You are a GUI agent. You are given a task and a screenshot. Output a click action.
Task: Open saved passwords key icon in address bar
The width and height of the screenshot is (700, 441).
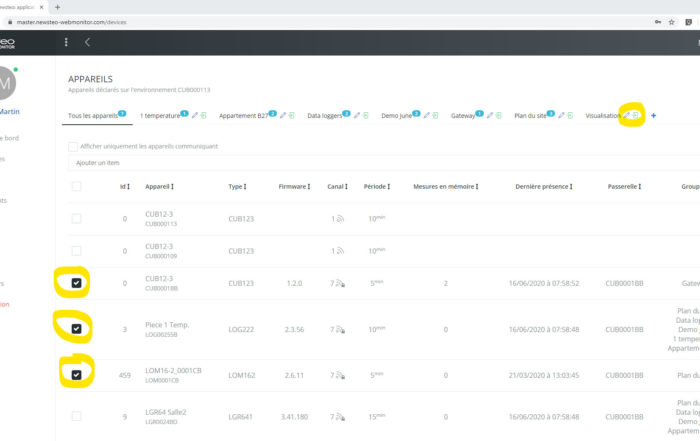[x=658, y=22]
